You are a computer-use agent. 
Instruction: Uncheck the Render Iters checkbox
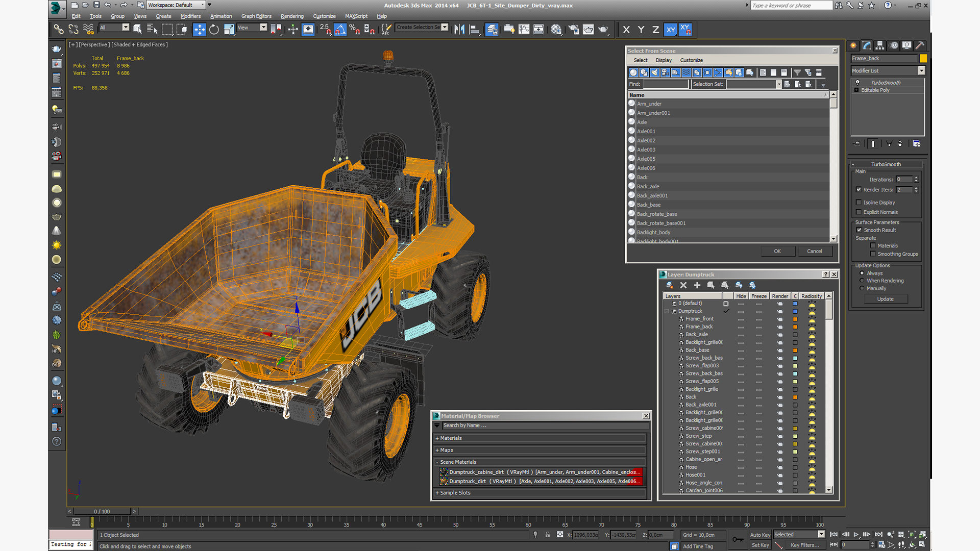(859, 190)
